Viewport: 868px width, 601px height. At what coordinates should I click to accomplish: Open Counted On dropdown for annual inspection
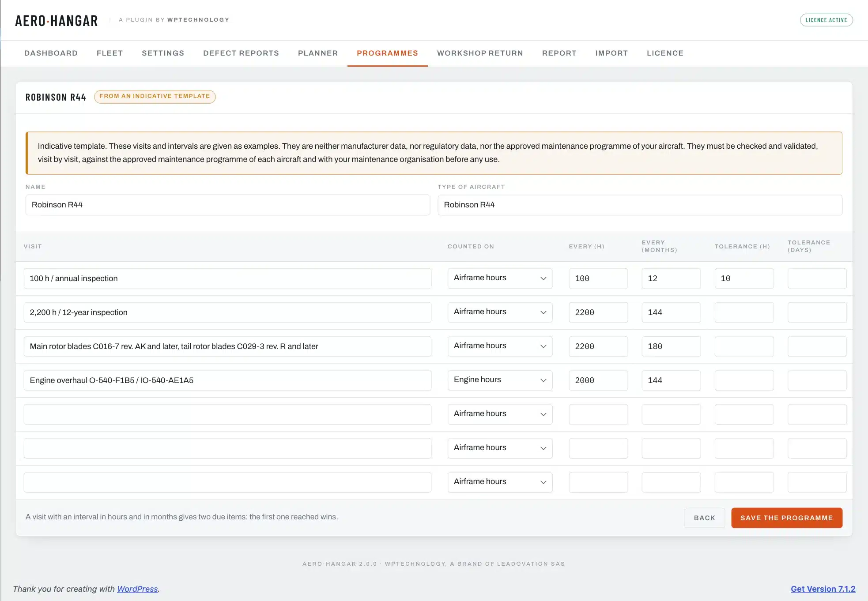click(500, 278)
